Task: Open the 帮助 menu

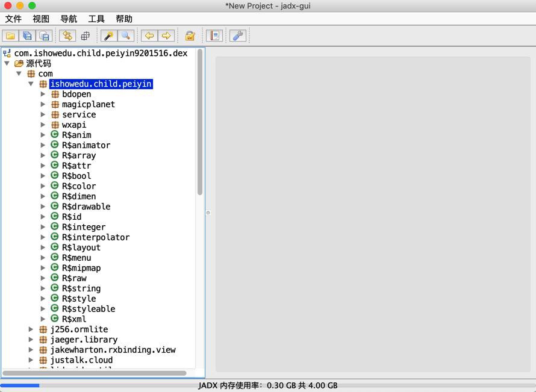Action: (x=124, y=19)
